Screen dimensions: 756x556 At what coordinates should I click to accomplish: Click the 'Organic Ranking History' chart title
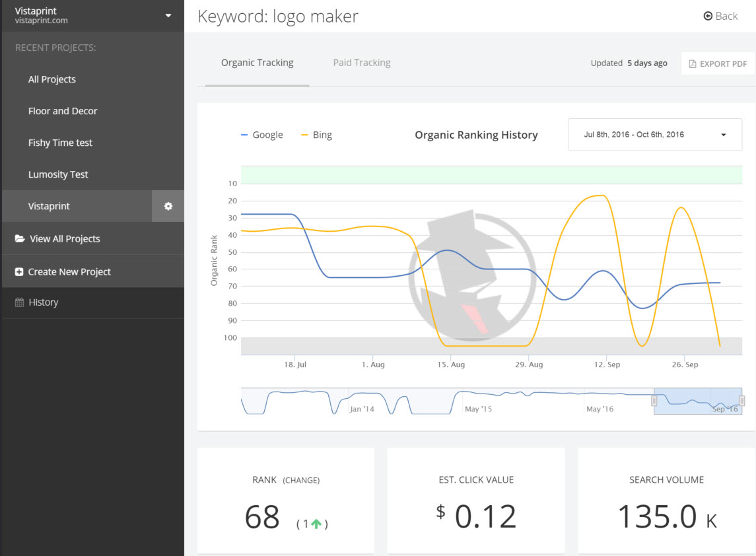[x=476, y=135]
